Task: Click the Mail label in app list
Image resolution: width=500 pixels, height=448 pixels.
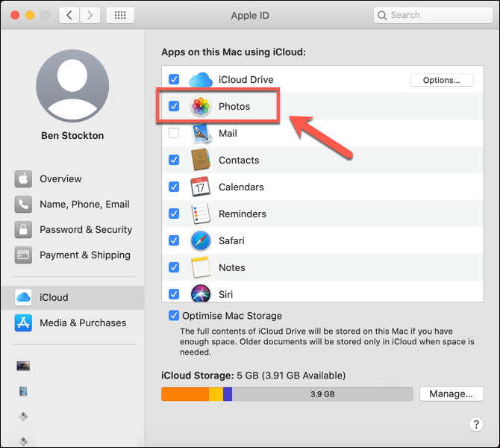Action: pos(228,134)
